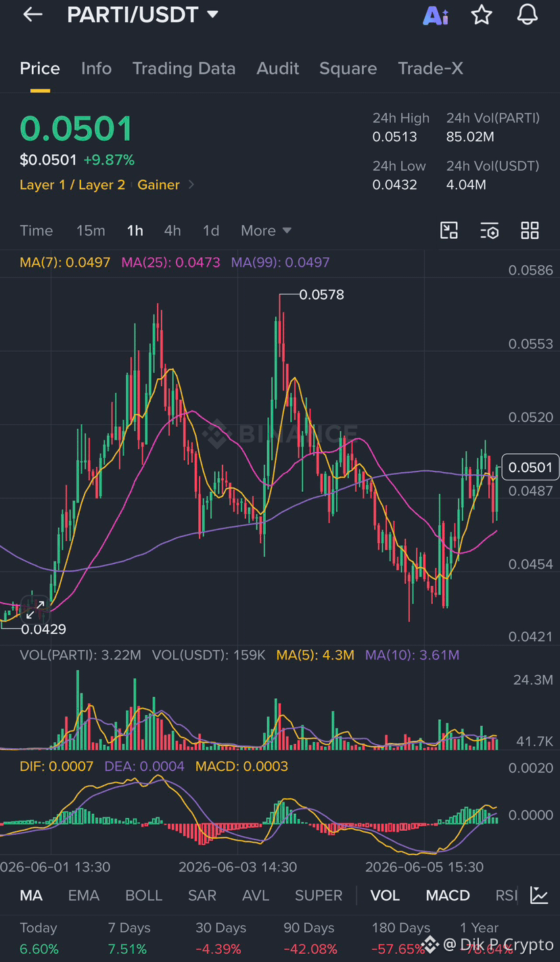Click the 24h Low 0.0432 value
Image resolution: width=560 pixels, height=962 pixels.
pyautogui.click(x=394, y=185)
